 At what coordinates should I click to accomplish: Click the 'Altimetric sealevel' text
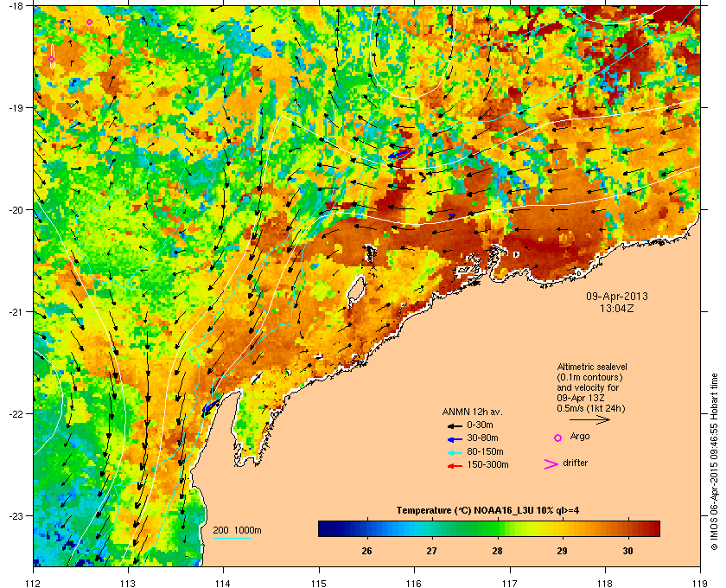pyautogui.click(x=592, y=367)
